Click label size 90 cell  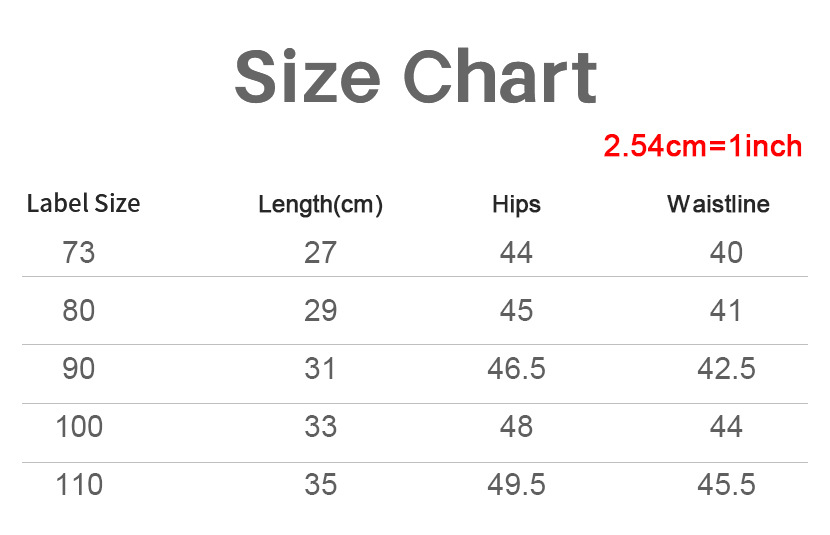[x=79, y=369]
